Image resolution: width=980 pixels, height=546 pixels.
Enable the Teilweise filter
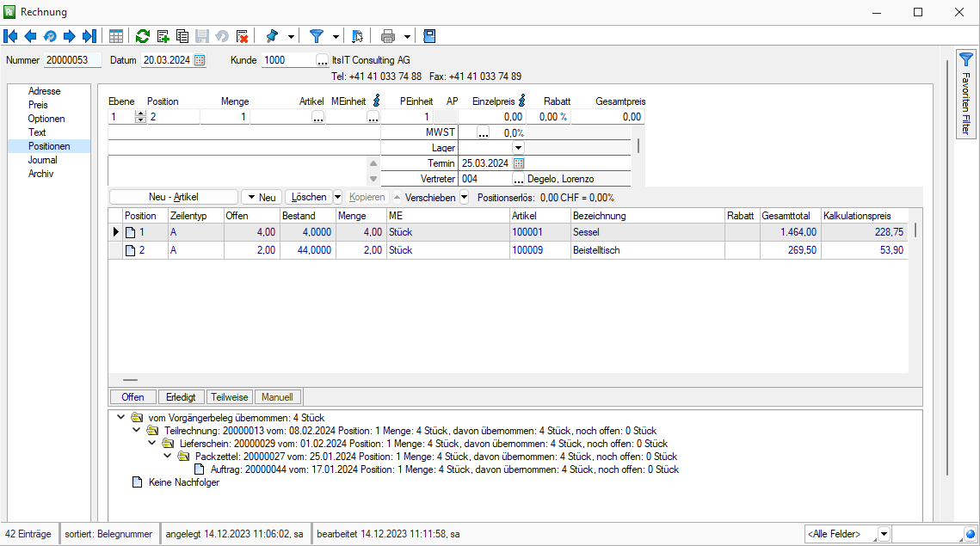tap(229, 396)
